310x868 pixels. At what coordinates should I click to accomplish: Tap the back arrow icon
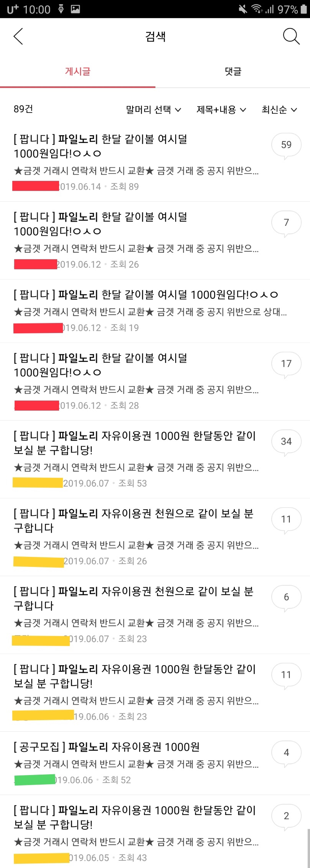[18, 36]
